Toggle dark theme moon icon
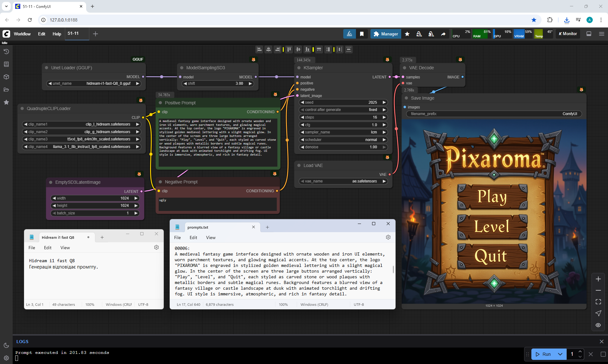Image resolution: width=608 pixels, height=364 pixels. click(x=6, y=345)
